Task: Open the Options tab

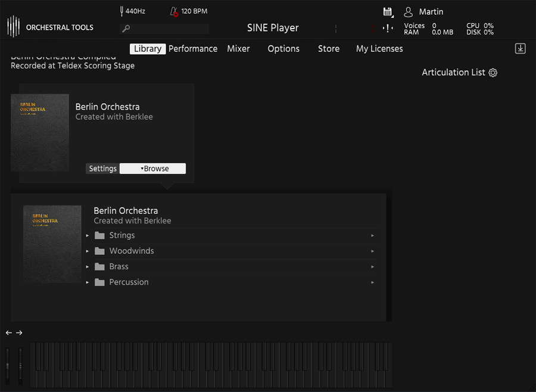Action: [x=283, y=49]
